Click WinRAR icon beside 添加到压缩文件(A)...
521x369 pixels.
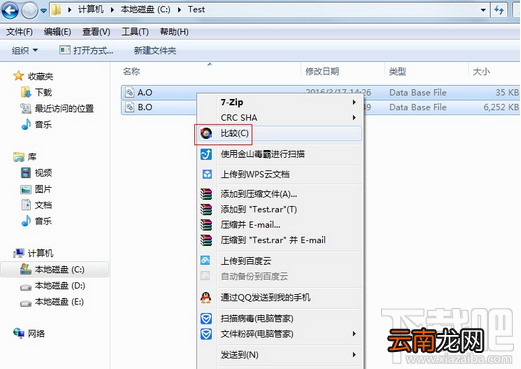(206, 194)
